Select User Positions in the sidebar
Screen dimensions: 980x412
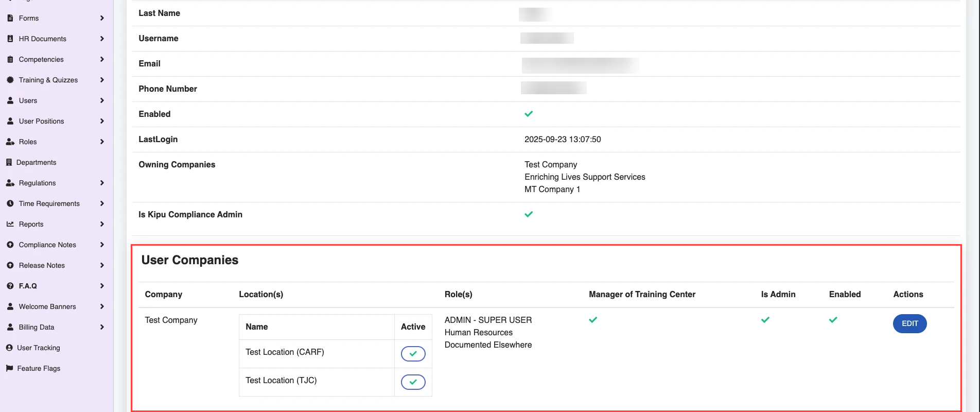pyautogui.click(x=42, y=121)
